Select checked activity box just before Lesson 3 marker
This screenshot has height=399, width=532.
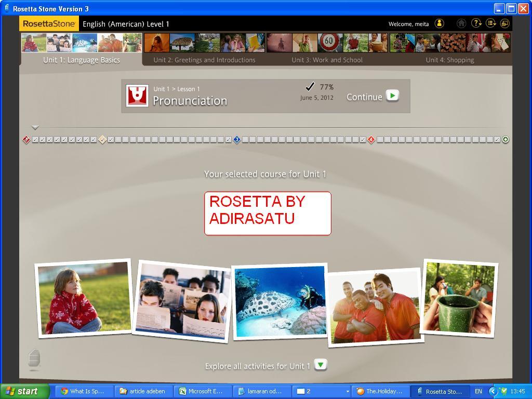click(229, 139)
